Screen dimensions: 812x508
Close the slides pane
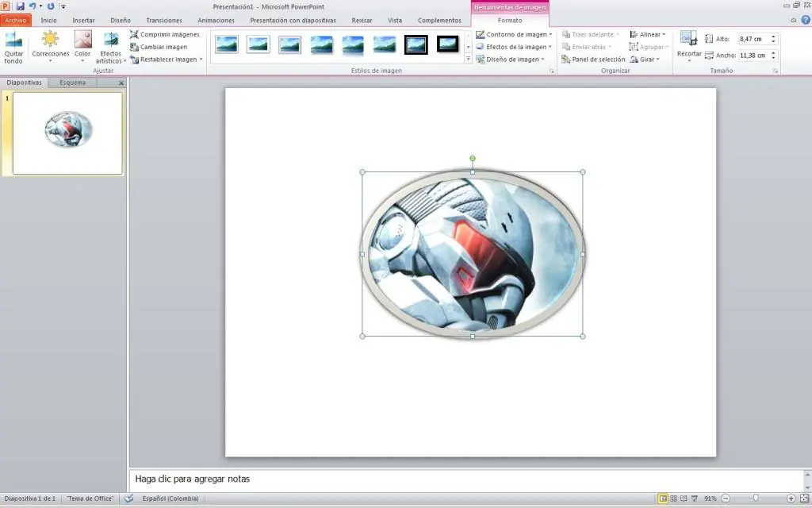(121, 83)
